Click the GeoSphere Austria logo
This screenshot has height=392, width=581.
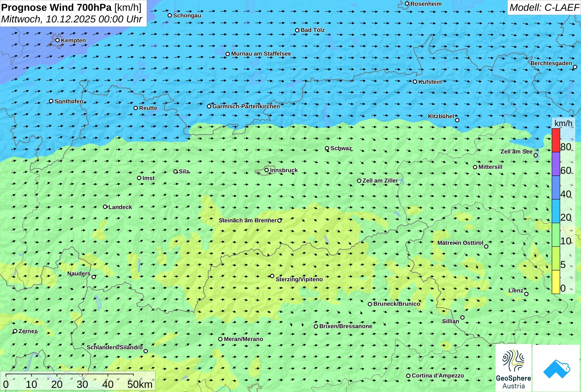(x=513, y=368)
